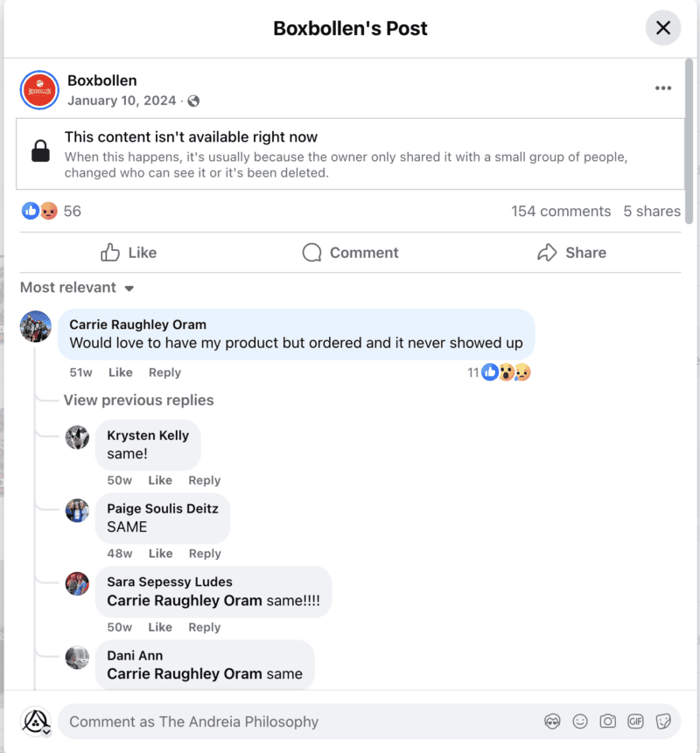Focus the Comment as The Andreia Philosophy field
Viewport: 700px width, 753px height.
(297, 722)
